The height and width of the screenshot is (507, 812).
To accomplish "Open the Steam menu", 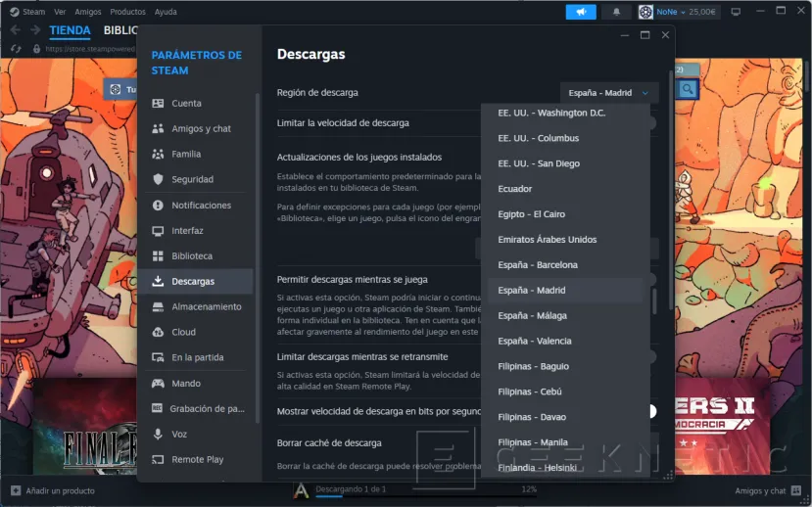I will click(28, 12).
